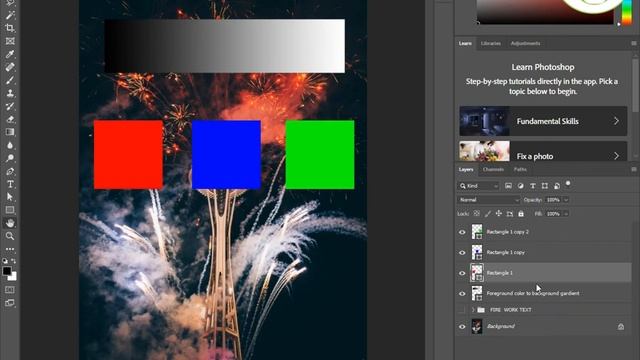Select the Crop tool

click(x=10, y=28)
